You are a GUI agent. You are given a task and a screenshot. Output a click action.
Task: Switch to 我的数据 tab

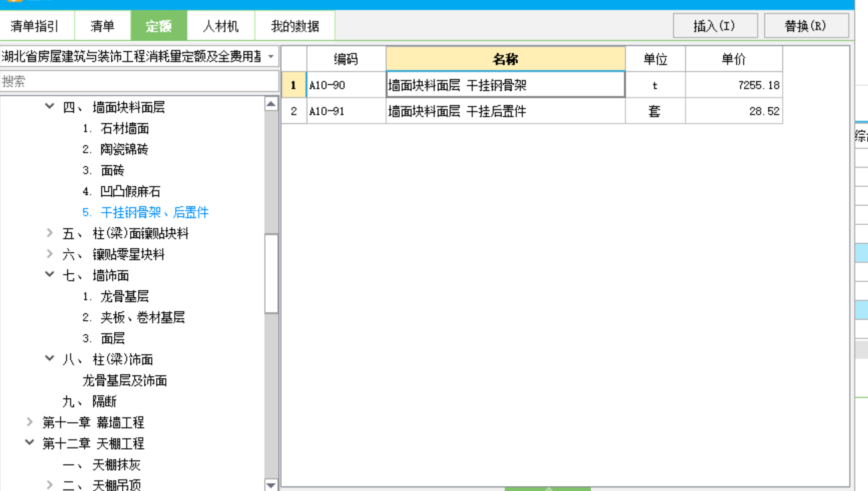[x=294, y=27]
